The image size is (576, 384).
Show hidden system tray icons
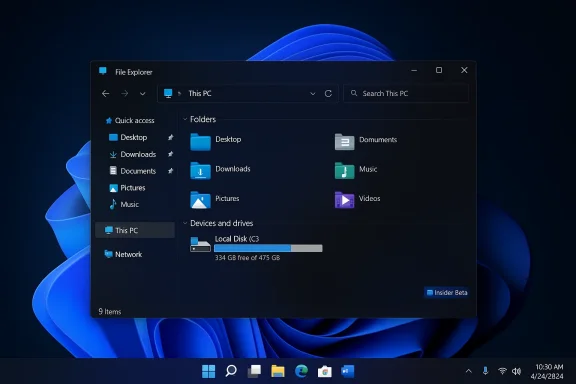(x=469, y=371)
